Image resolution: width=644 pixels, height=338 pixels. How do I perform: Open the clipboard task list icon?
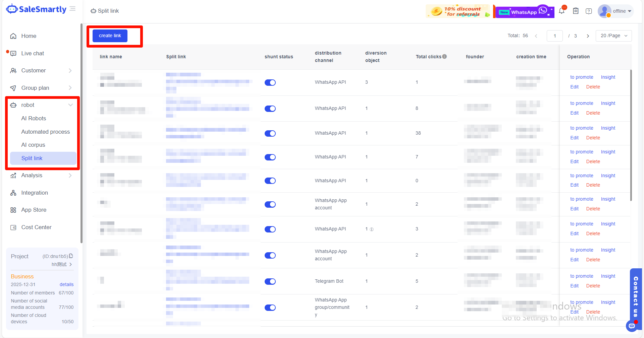(576, 11)
